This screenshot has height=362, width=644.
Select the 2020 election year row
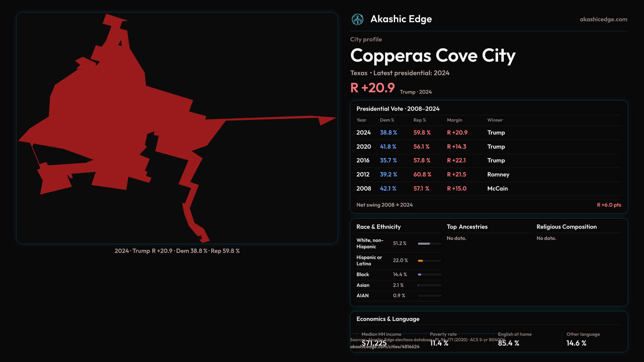pyautogui.click(x=364, y=147)
